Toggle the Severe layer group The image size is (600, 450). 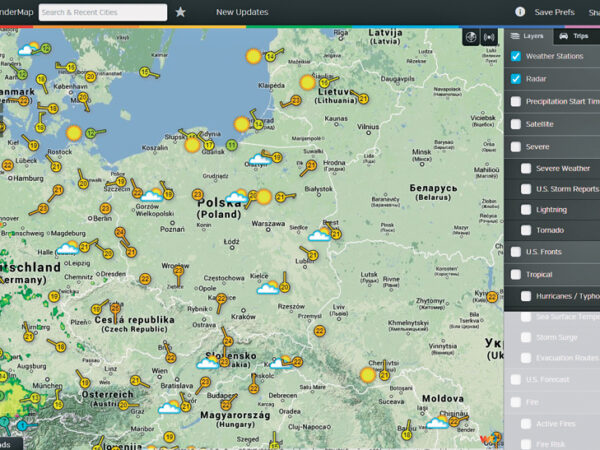pos(516,147)
